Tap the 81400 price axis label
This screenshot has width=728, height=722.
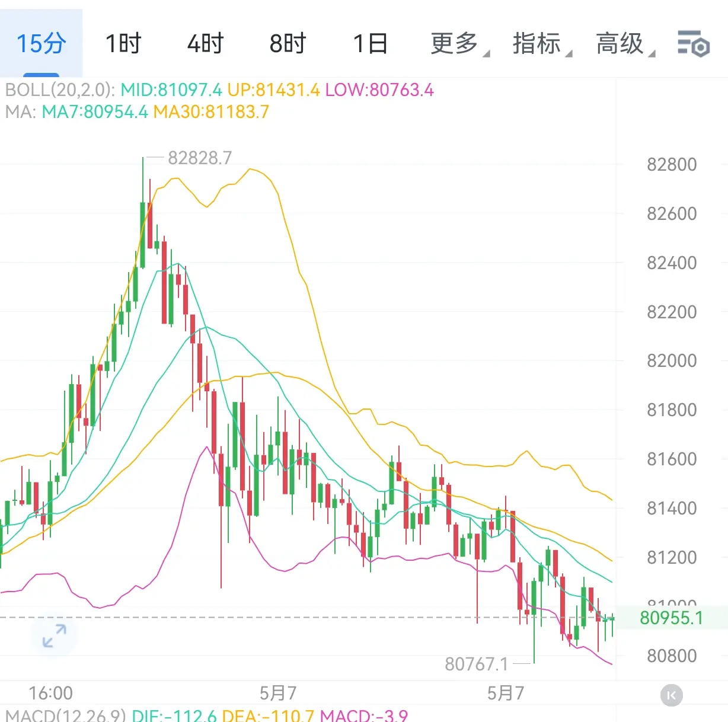tap(672, 508)
